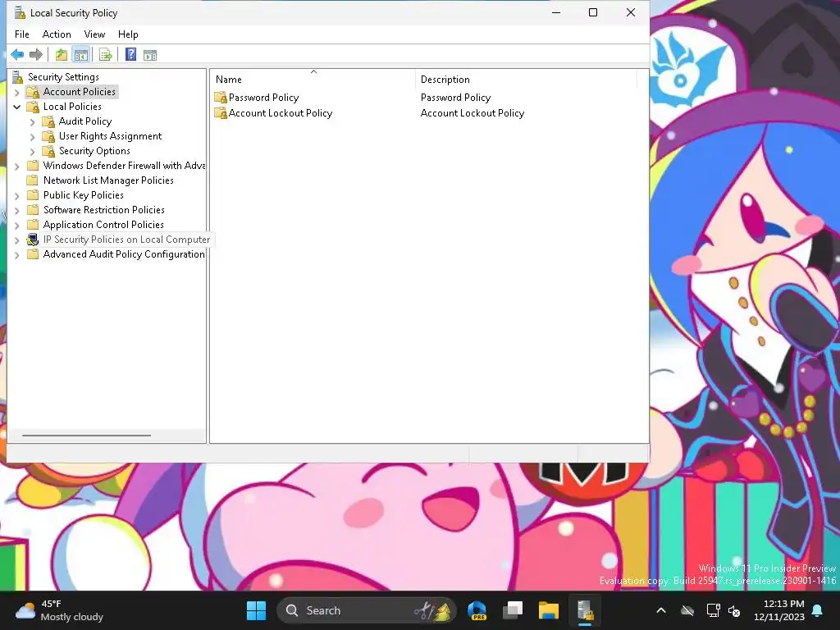Click the Security Settings root icon
The height and width of the screenshot is (630, 840).
18,77
